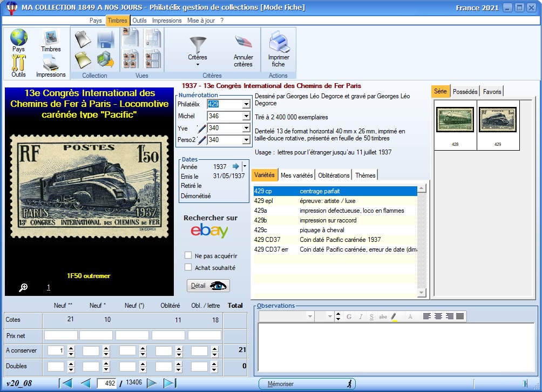This screenshot has width=542, height=392.
Task: Set center text alignment in Observations
Action: coord(438,316)
